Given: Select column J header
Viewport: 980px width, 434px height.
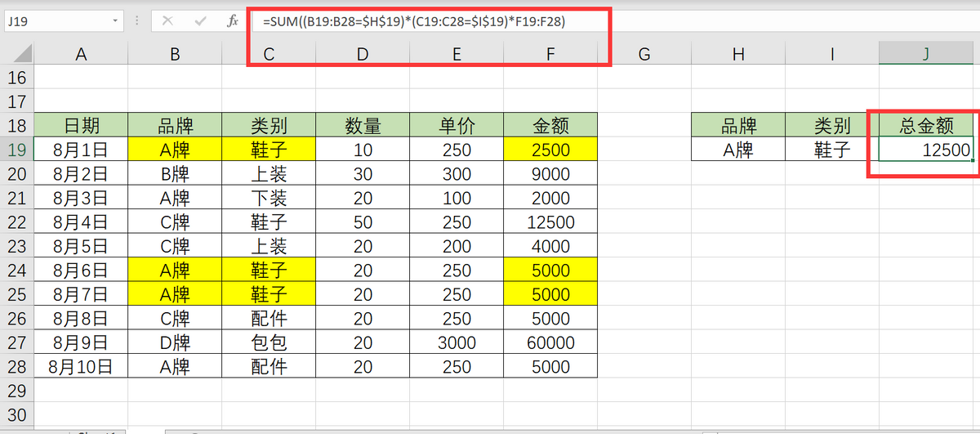Looking at the screenshot, I should 926,55.
